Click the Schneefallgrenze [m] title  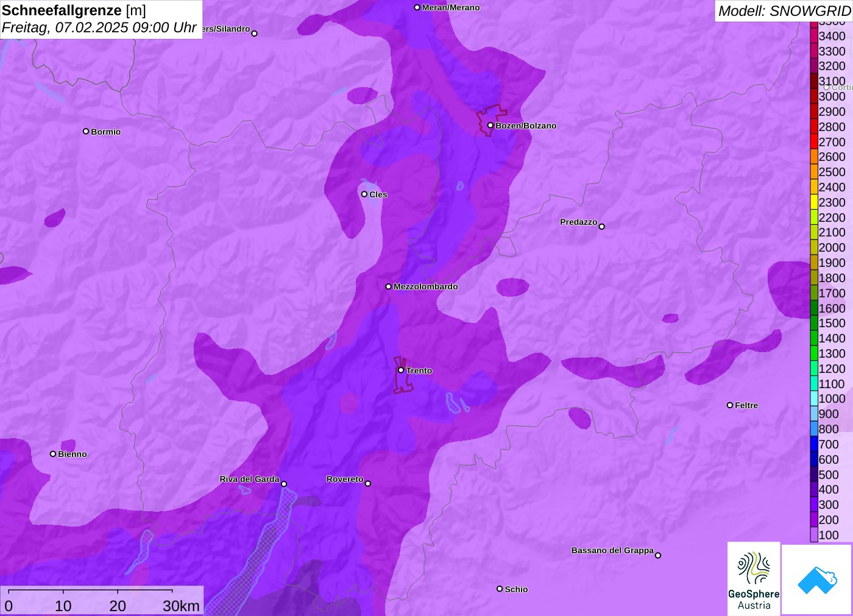click(x=74, y=10)
